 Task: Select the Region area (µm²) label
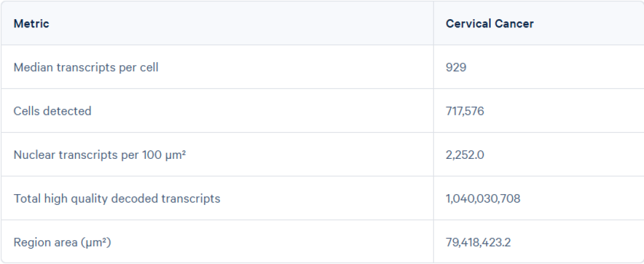(62, 242)
